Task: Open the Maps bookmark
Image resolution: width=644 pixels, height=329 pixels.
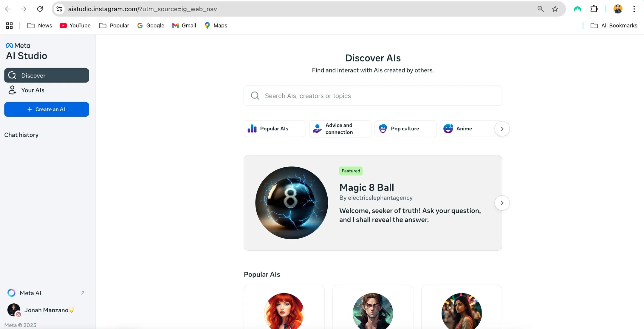Action: point(216,26)
